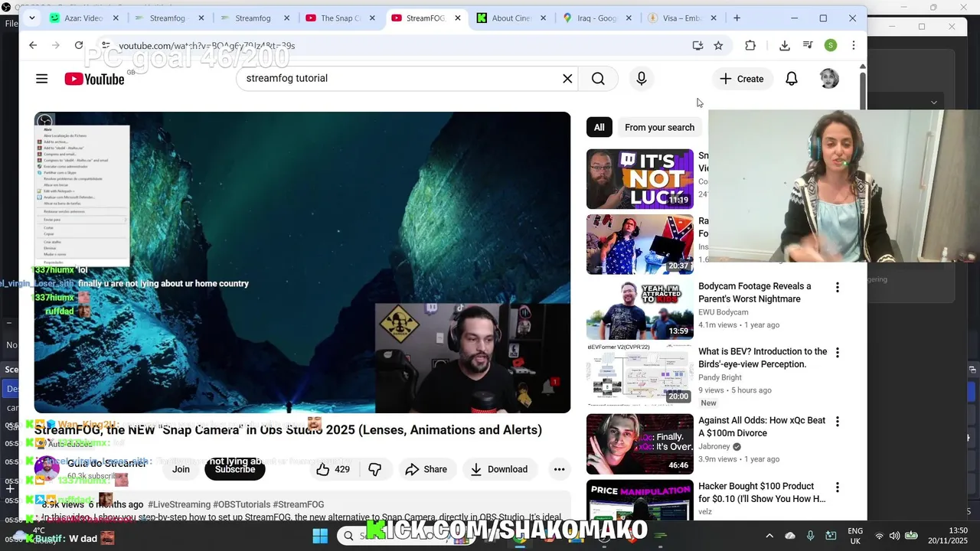This screenshot has width=980, height=551.
Task: Open xQc divorce video thumbnail
Action: point(640,444)
